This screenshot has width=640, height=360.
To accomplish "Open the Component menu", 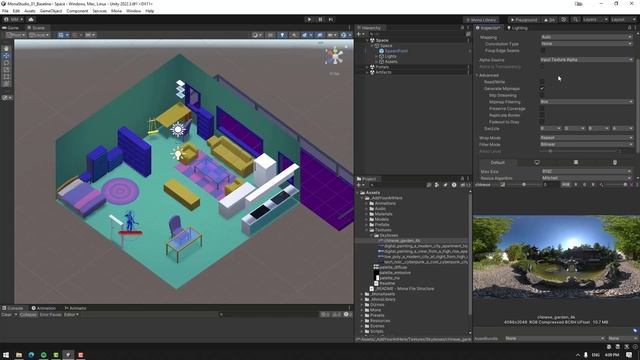I will click(x=77, y=11).
